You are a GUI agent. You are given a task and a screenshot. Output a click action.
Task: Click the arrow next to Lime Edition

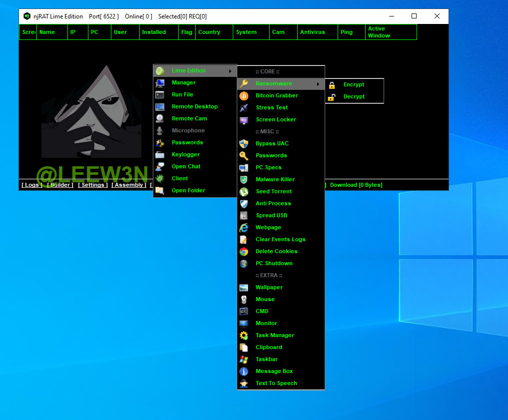point(230,71)
